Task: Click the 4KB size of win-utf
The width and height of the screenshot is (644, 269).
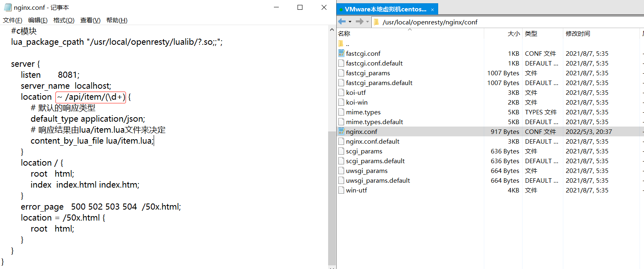Action: coord(514,190)
